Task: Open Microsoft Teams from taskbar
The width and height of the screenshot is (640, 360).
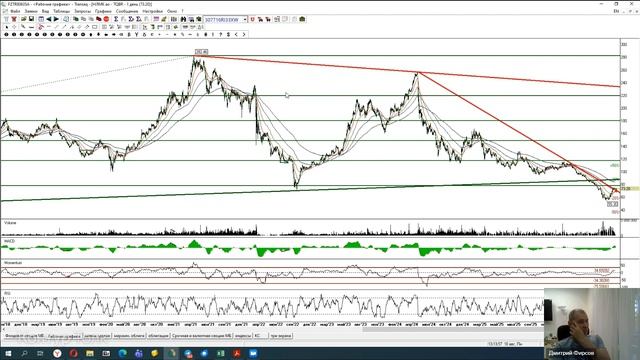Action: pos(139,353)
